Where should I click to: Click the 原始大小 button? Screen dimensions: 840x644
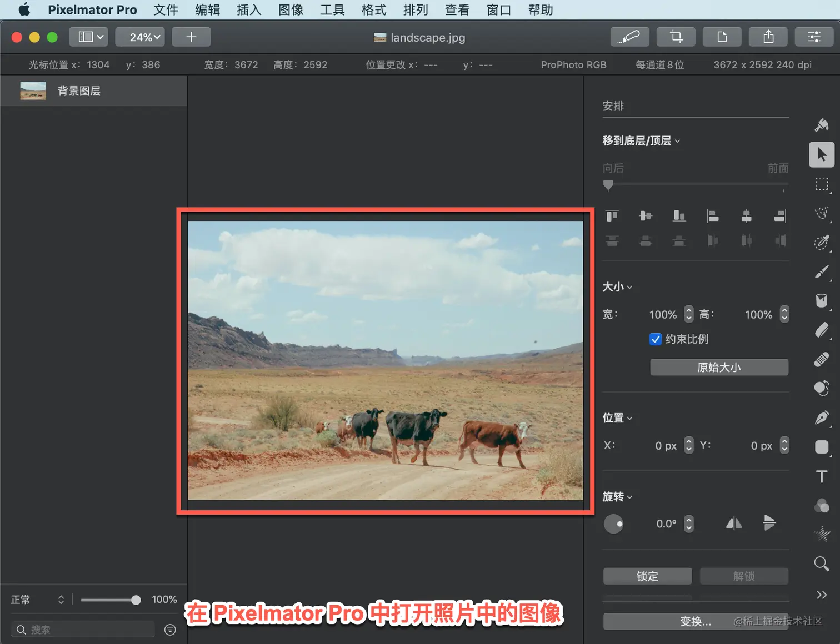tap(719, 367)
